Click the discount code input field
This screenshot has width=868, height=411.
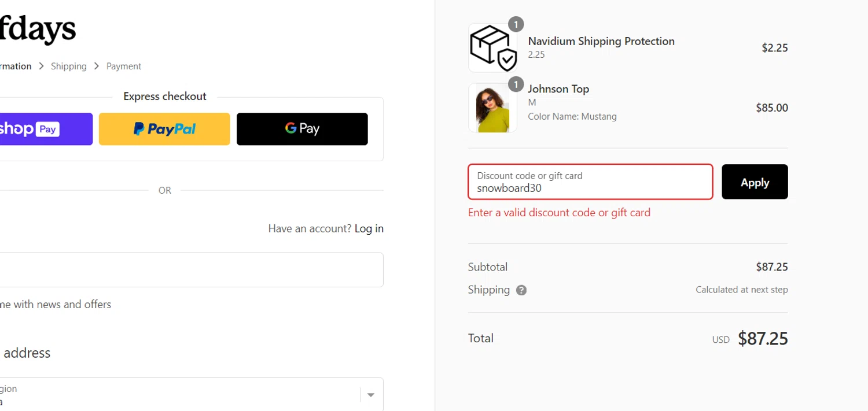coord(590,182)
